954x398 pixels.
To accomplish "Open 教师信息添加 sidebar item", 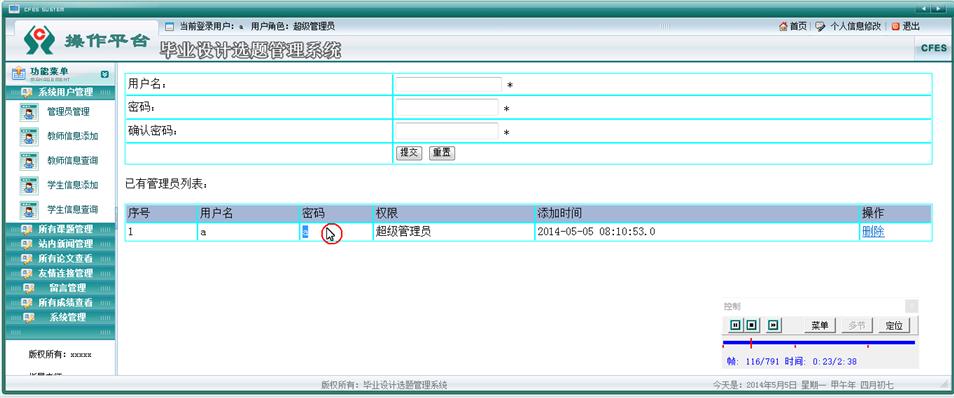I will [72, 136].
